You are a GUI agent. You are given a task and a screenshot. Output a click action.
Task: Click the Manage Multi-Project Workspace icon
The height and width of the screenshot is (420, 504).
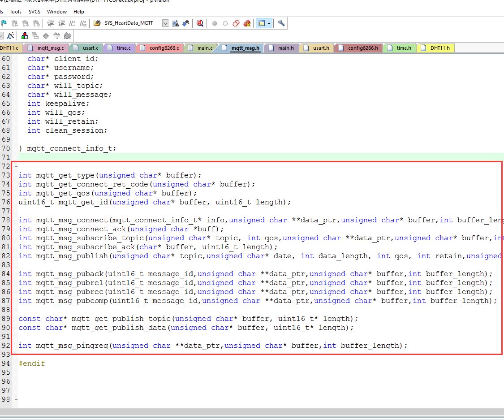click(35, 36)
